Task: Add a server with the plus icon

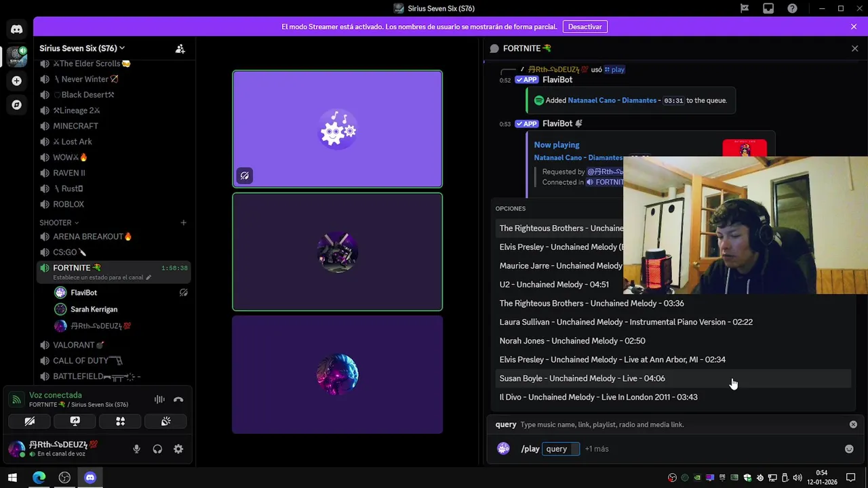Action: coord(16,81)
